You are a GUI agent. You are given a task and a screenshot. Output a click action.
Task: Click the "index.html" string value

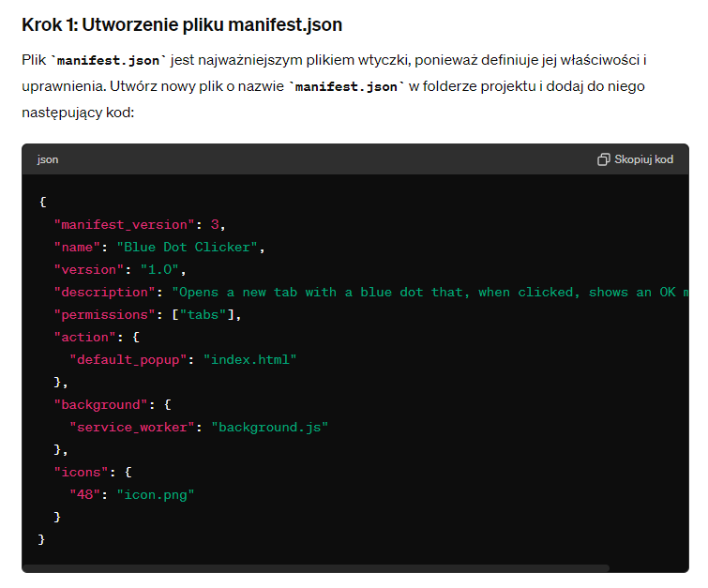pos(250,359)
